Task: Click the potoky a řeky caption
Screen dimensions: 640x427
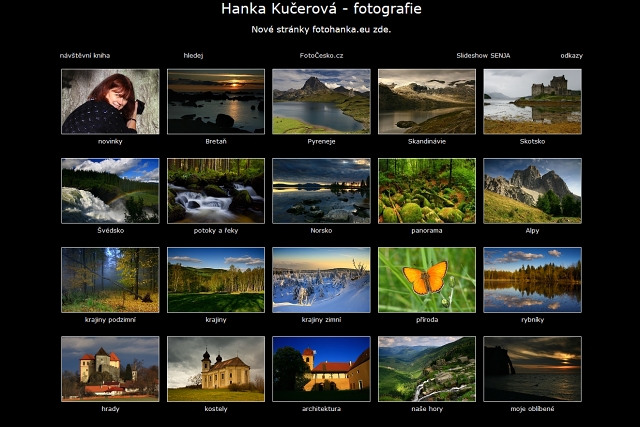Action: (216, 230)
